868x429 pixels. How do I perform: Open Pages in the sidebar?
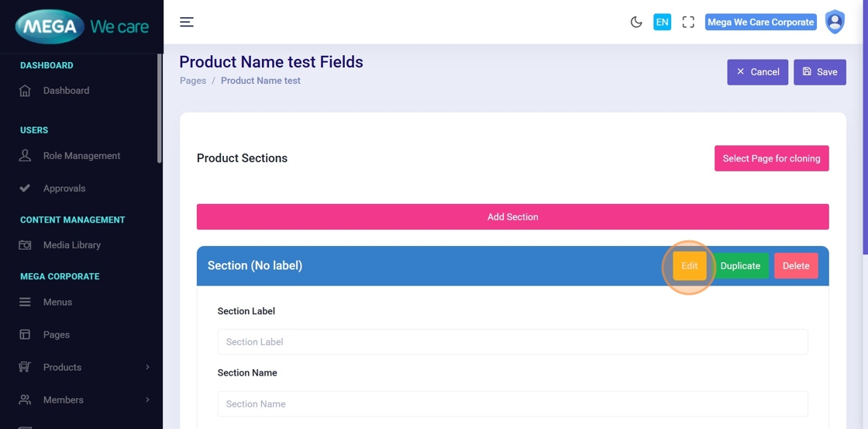point(56,335)
